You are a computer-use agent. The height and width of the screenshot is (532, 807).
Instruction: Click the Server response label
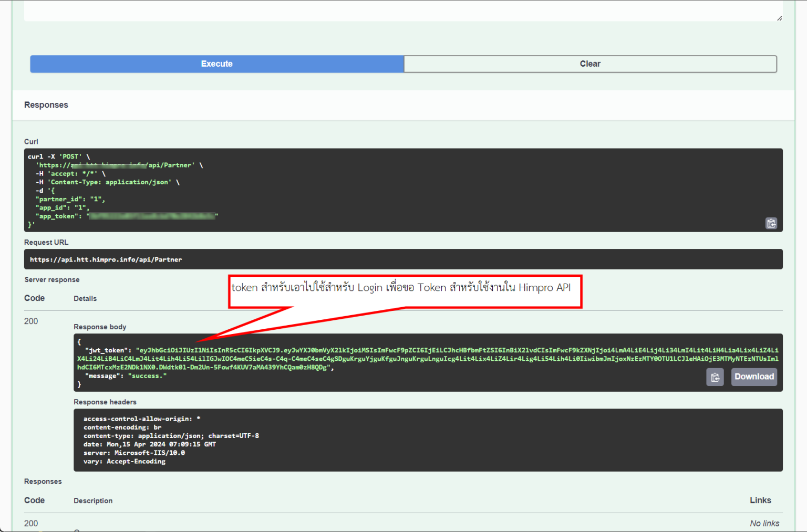point(51,279)
